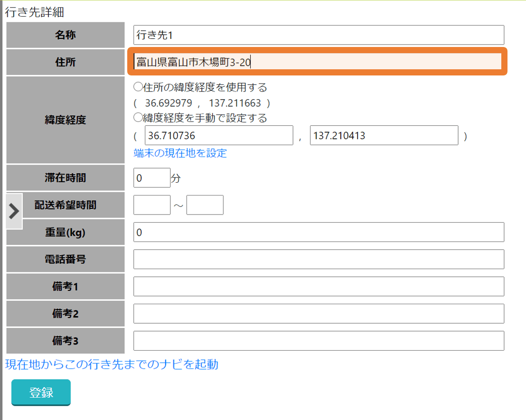
Task: Click the 端末の現在地を設定 link
Action: click(x=180, y=153)
